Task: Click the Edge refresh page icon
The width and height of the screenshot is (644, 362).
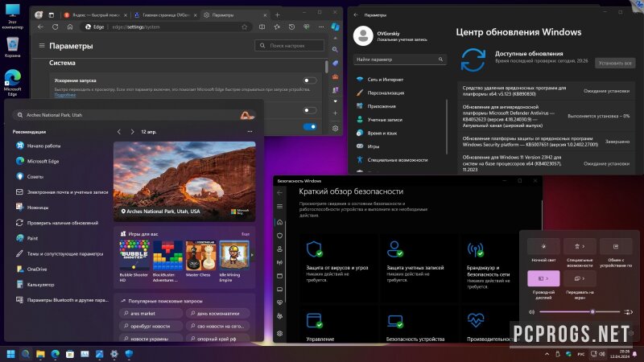Action: tap(55, 27)
